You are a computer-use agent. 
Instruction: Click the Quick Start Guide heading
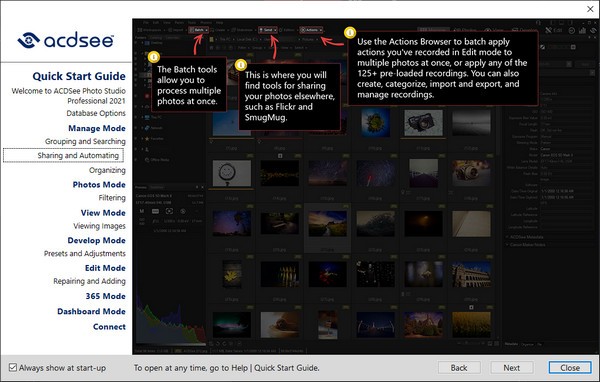tap(79, 76)
